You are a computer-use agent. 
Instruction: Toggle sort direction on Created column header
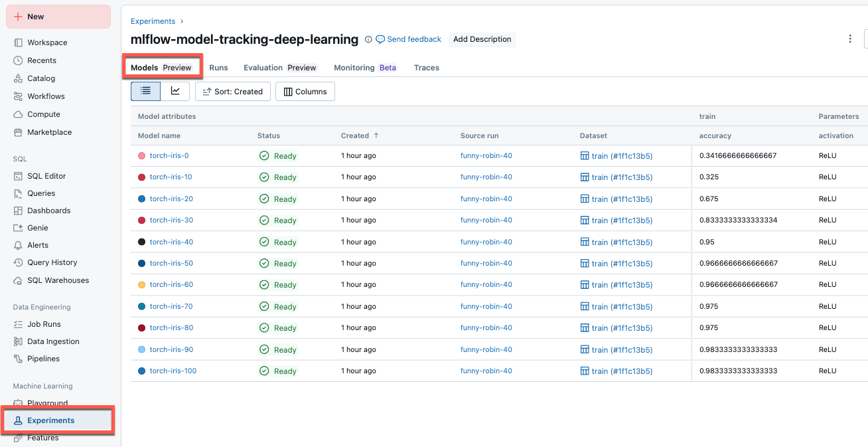point(376,135)
